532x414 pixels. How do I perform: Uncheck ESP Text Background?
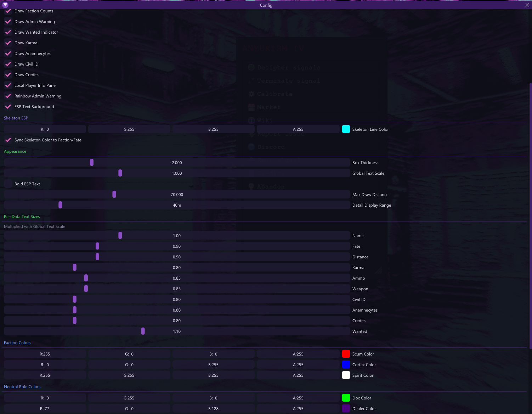tap(8, 107)
